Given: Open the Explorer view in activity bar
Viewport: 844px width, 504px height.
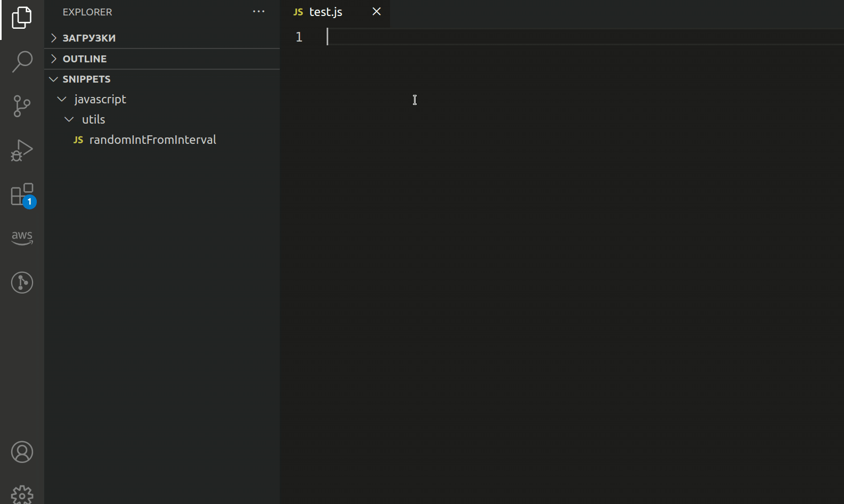Looking at the screenshot, I should click(x=22, y=18).
